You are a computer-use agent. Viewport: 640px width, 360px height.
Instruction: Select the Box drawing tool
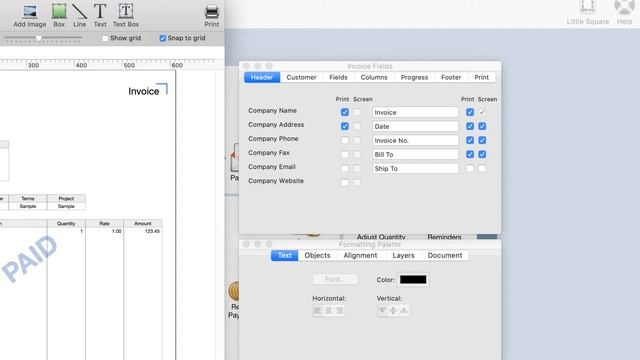(x=59, y=16)
